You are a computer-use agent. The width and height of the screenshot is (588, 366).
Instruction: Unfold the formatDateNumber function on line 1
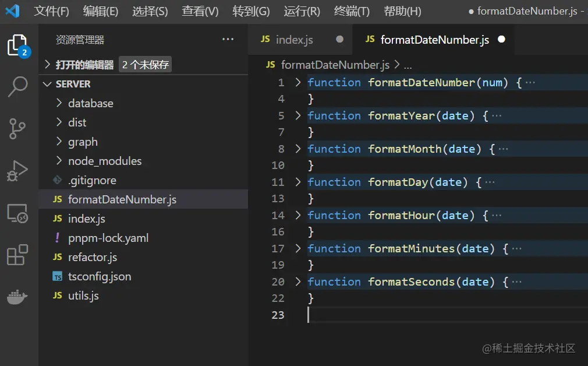298,83
